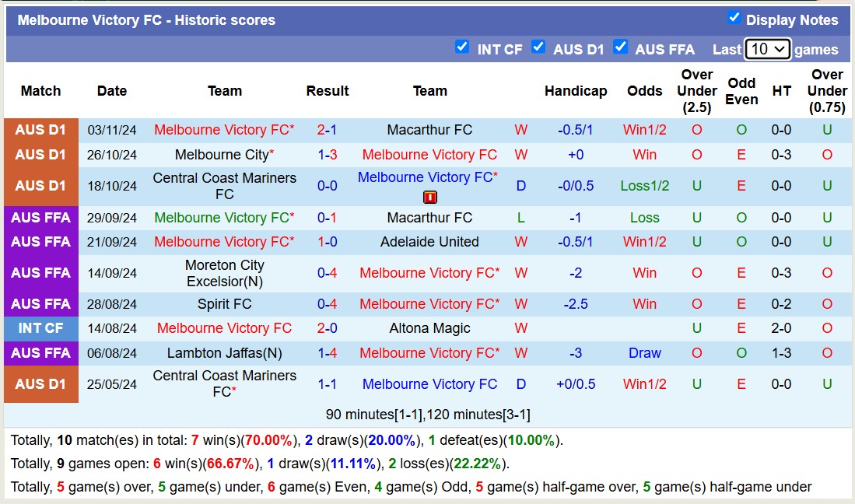Open Macarthur FC team page
855x504 pixels.
[429, 130]
